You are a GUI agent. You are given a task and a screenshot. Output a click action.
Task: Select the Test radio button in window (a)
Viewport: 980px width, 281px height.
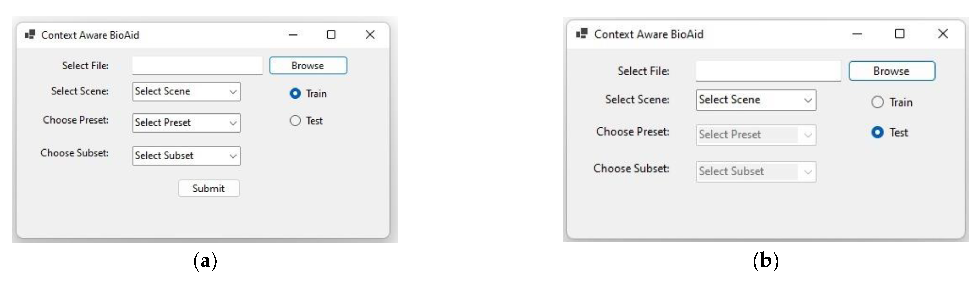295,121
